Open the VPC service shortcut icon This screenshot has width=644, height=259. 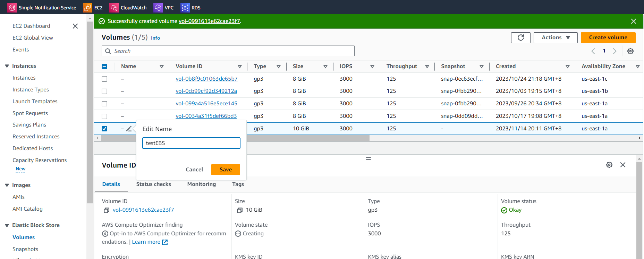(x=158, y=8)
